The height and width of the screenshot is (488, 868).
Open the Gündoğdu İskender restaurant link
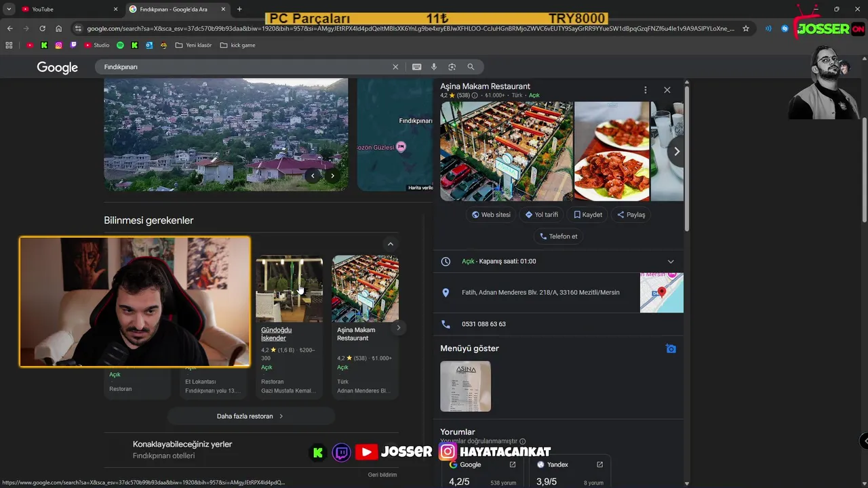(277, 334)
